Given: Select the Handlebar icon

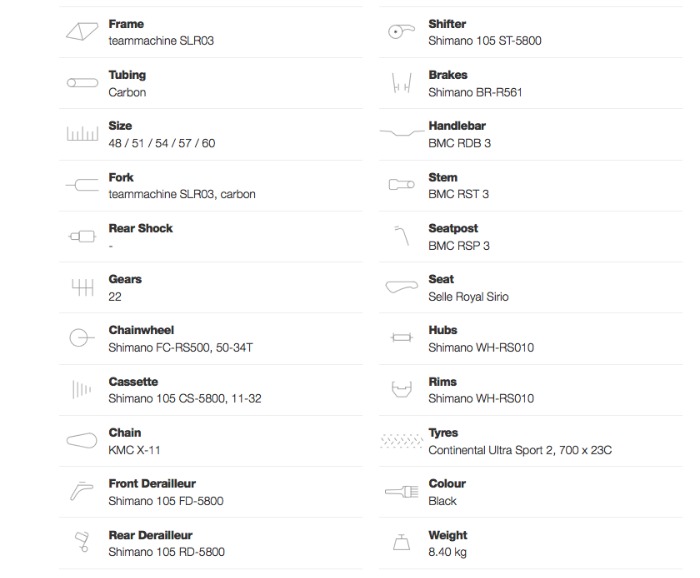Looking at the screenshot, I should point(401,132).
